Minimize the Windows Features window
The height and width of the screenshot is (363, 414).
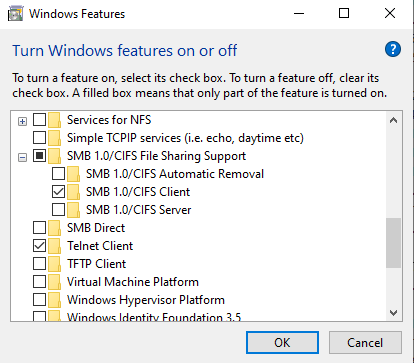[299, 14]
